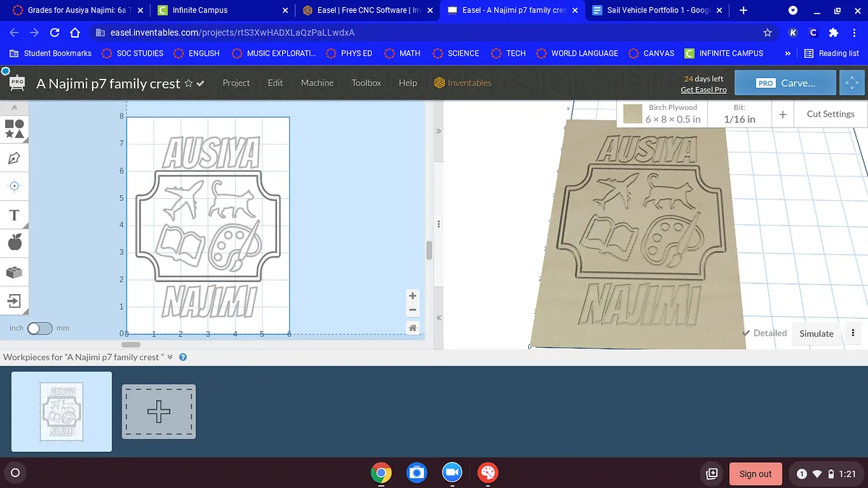Click the Get Easel Pro link

(x=703, y=90)
